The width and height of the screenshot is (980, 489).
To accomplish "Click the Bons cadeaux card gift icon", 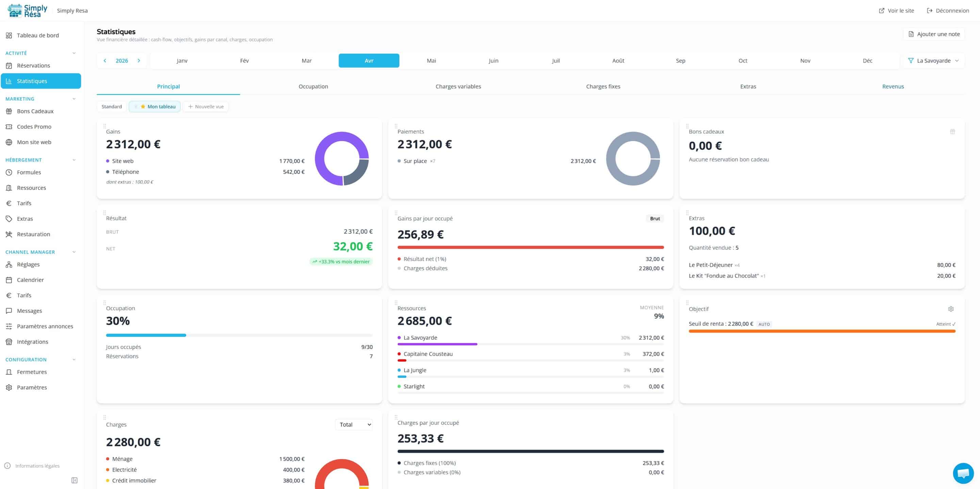I will point(952,132).
